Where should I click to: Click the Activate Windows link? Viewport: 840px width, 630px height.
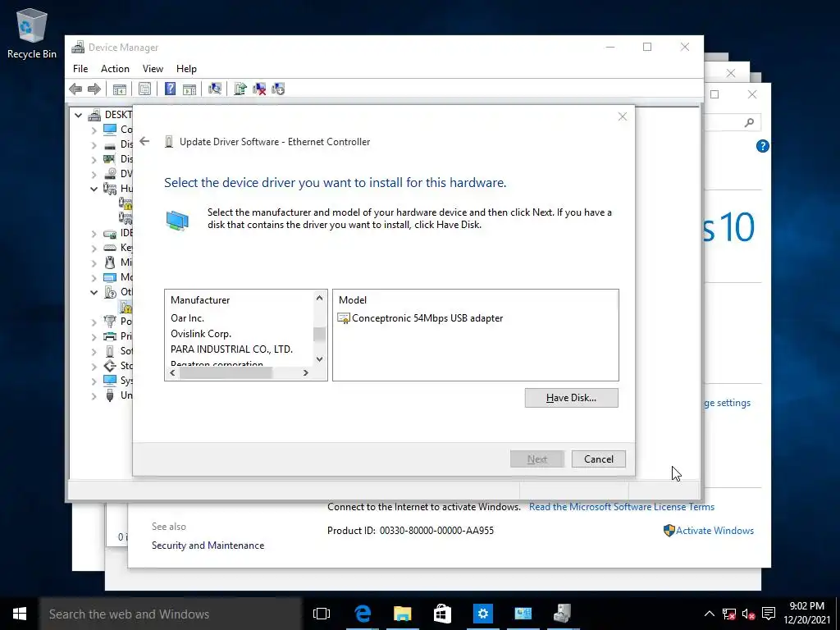click(714, 531)
